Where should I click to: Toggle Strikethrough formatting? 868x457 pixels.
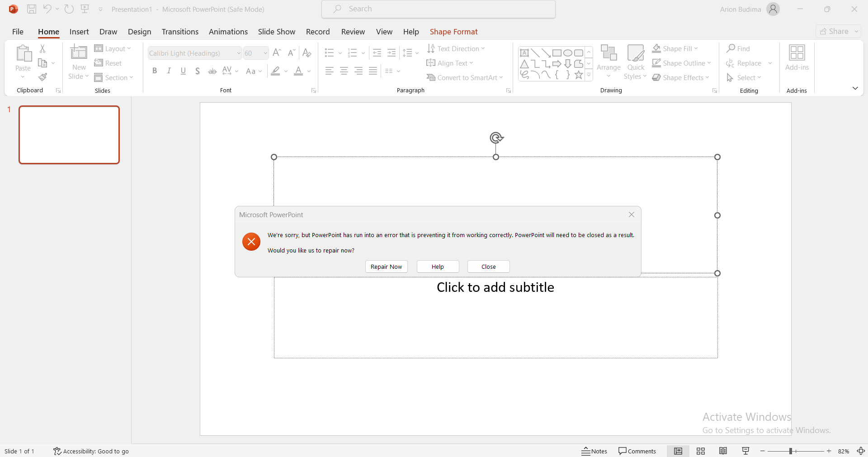(x=212, y=71)
